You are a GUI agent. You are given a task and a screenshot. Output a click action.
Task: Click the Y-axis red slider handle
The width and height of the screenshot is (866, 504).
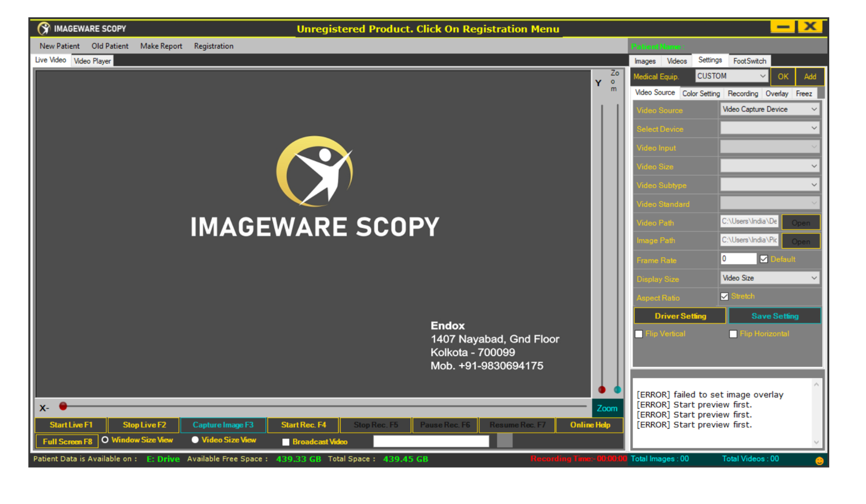point(602,389)
